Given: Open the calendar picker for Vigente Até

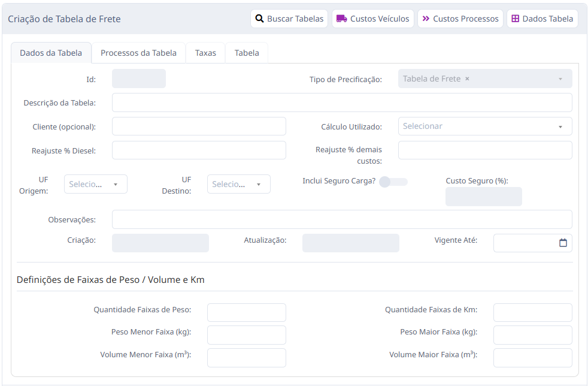Looking at the screenshot, I should (x=563, y=243).
